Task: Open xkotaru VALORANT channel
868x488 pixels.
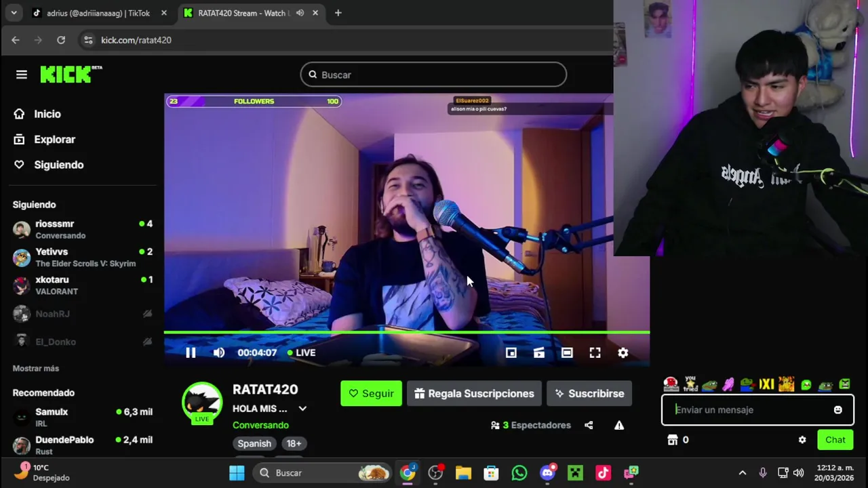Action: click(82, 285)
